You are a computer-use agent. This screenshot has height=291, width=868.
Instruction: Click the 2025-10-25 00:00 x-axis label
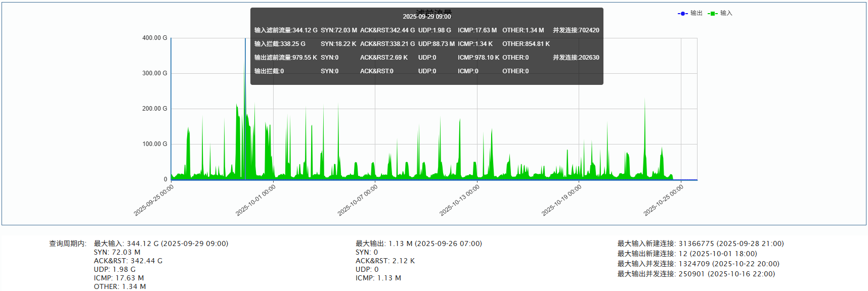[663, 200]
